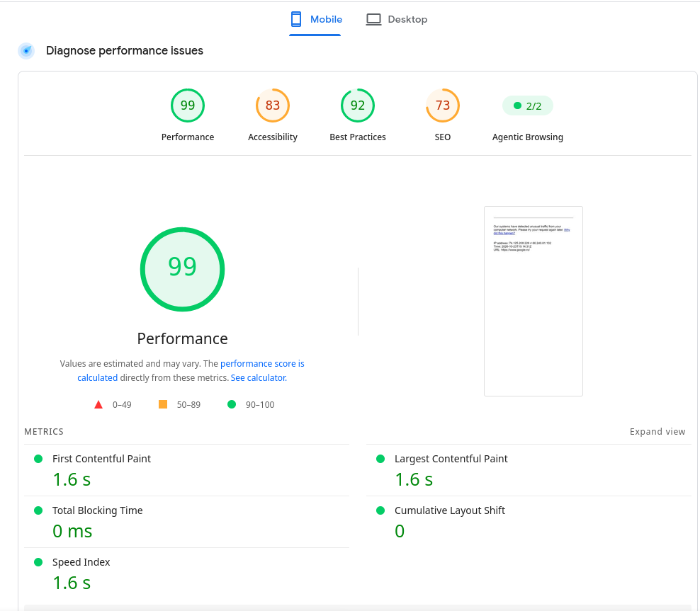700x611 pixels.
Task: Click the mobile phone icon
Action: pos(296,19)
